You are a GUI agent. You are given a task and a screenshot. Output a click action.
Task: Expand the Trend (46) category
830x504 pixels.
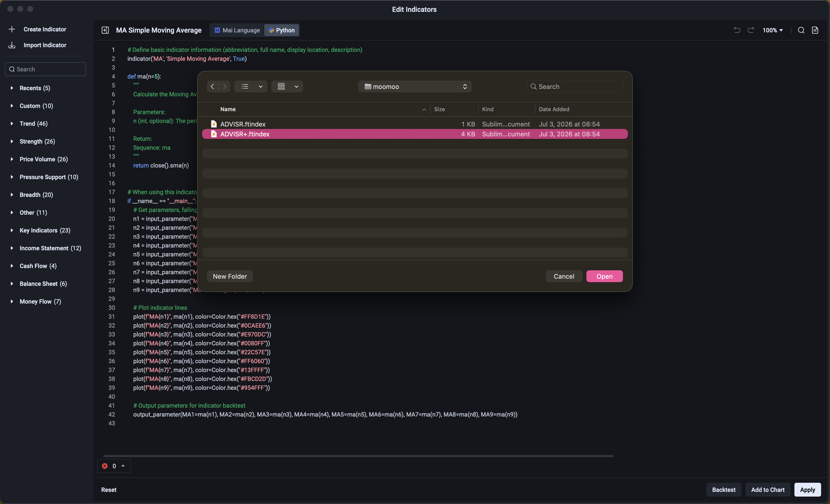(12, 124)
